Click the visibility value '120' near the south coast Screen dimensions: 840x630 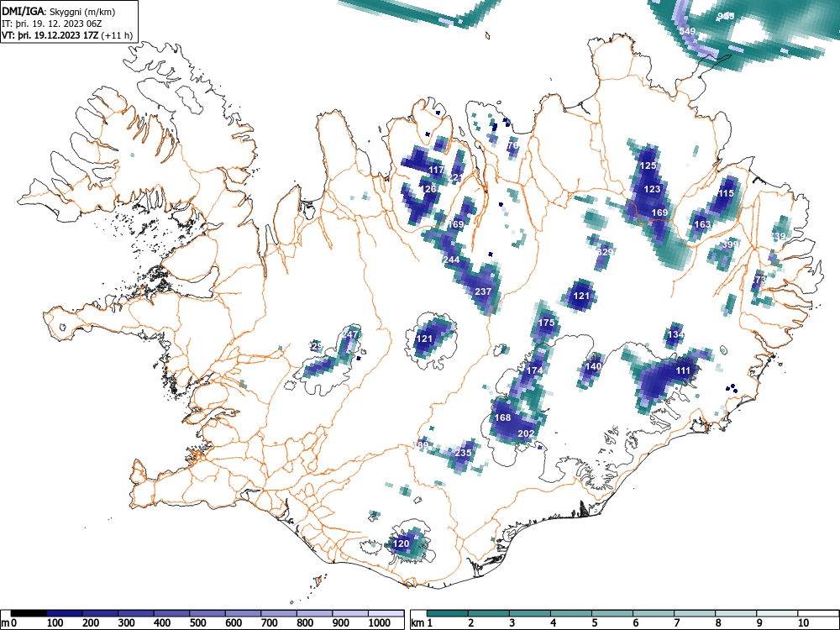[402, 543]
